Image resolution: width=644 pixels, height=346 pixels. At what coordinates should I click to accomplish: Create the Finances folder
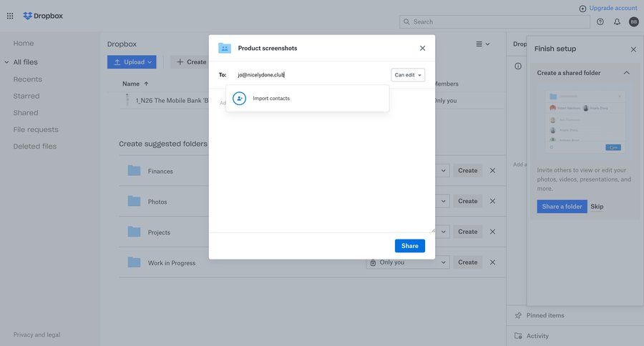coord(468,170)
